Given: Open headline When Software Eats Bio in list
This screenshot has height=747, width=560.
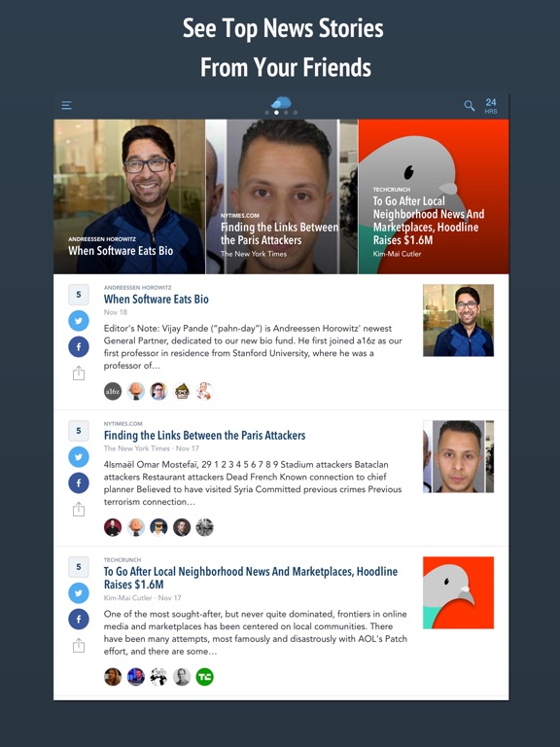Looking at the screenshot, I should tap(157, 300).
